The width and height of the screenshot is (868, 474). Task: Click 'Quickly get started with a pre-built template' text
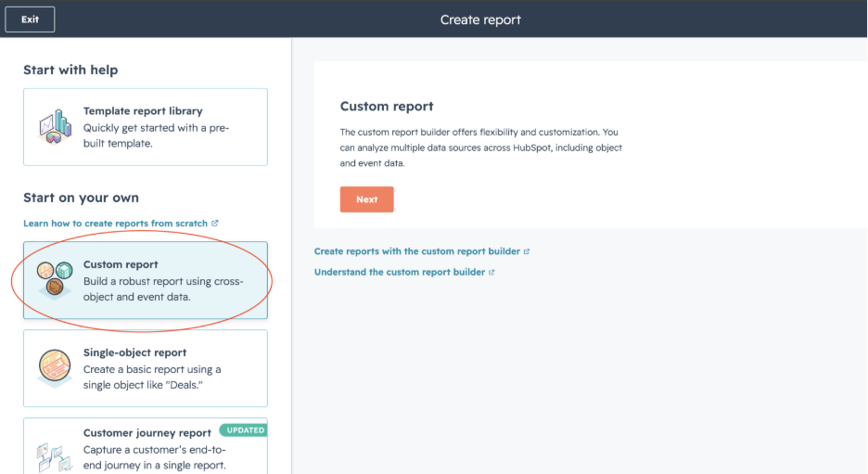pos(156,135)
